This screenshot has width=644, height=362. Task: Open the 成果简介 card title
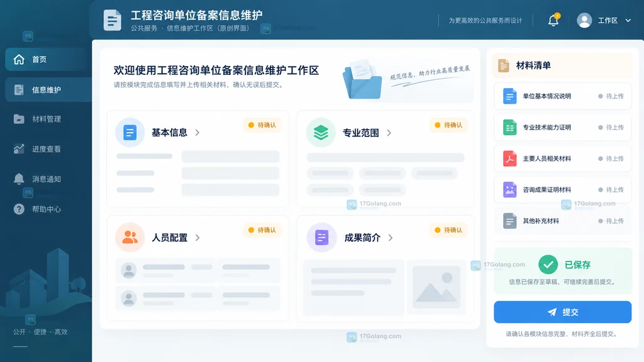click(x=362, y=238)
